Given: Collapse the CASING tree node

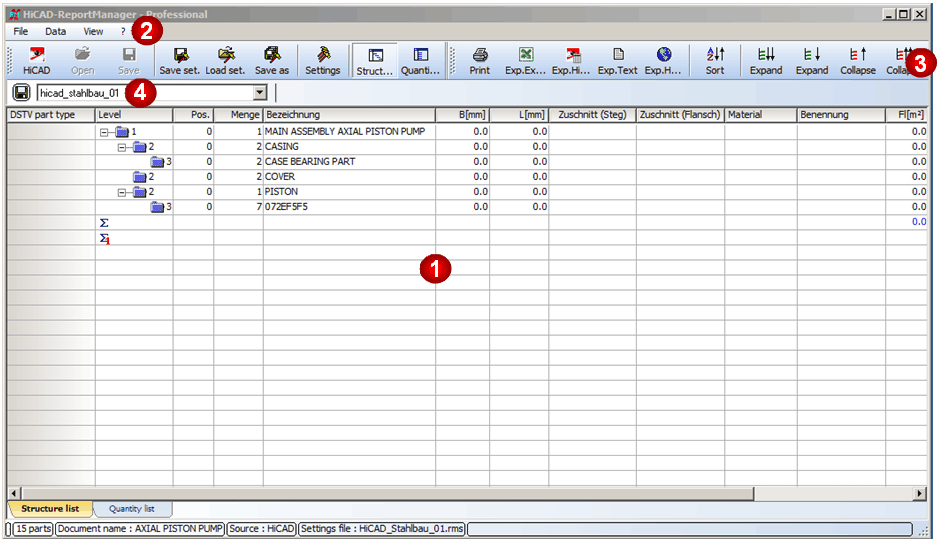Looking at the screenshot, I should pyautogui.click(x=122, y=147).
